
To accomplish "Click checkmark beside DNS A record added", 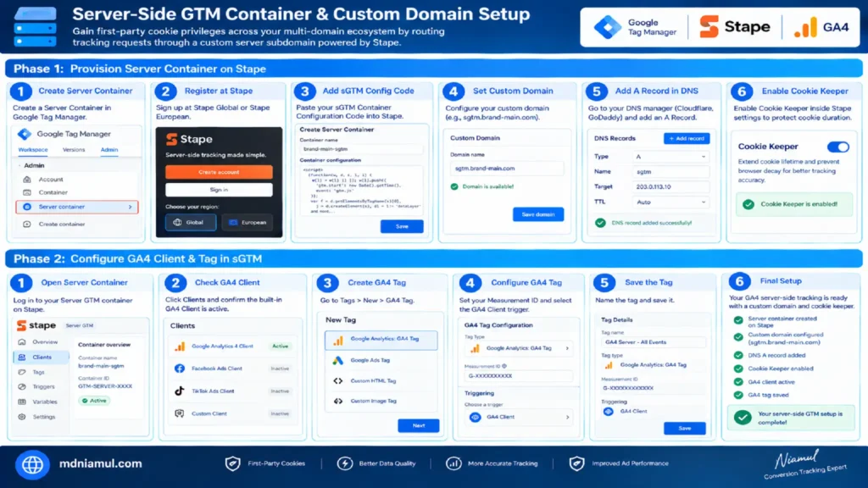I will coord(738,355).
